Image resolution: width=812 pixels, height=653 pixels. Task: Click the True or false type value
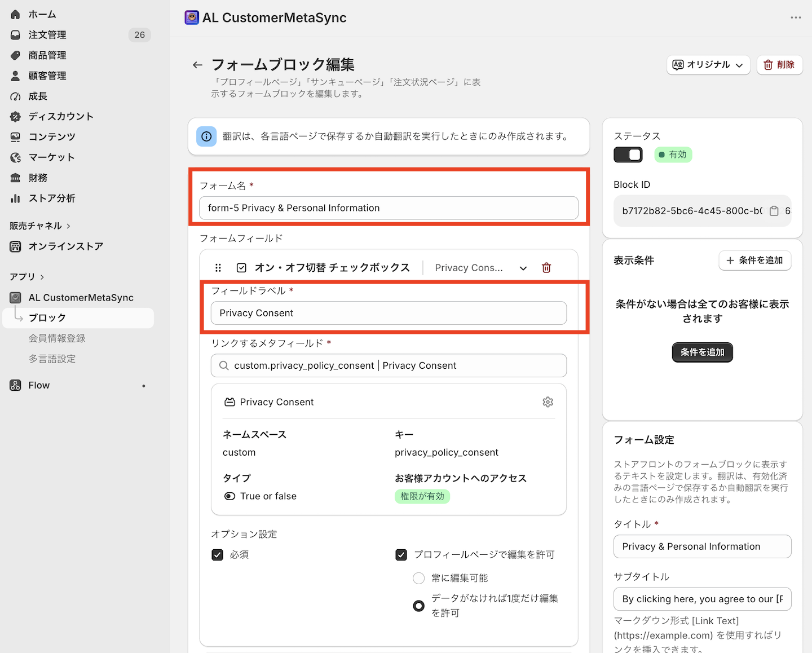(x=268, y=496)
